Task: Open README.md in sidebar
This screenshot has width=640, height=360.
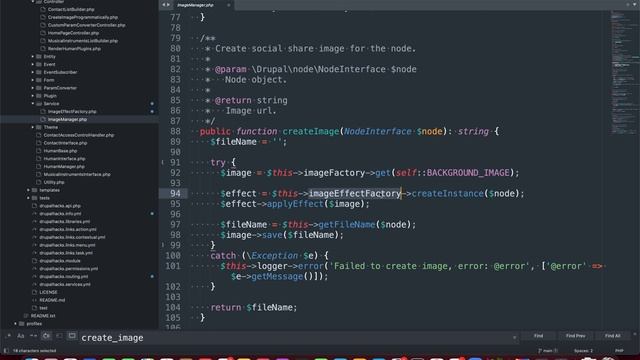Action: click(52, 300)
